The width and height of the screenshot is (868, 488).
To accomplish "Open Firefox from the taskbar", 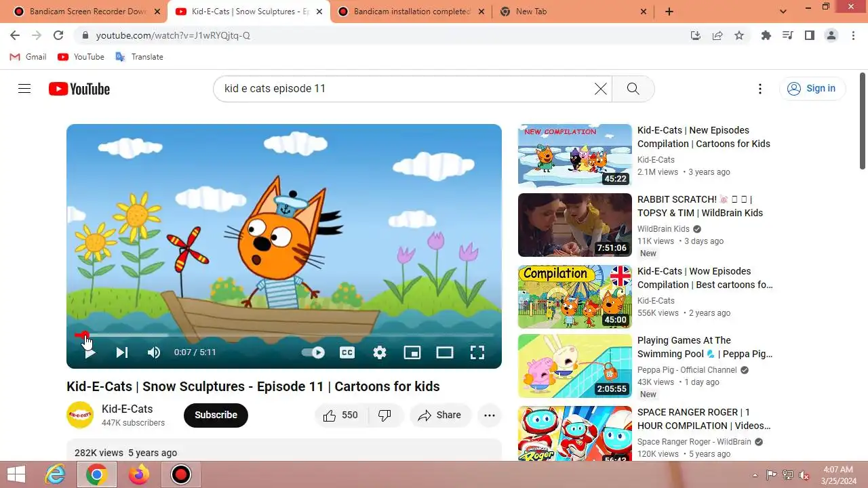I will pyautogui.click(x=139, y=474).
